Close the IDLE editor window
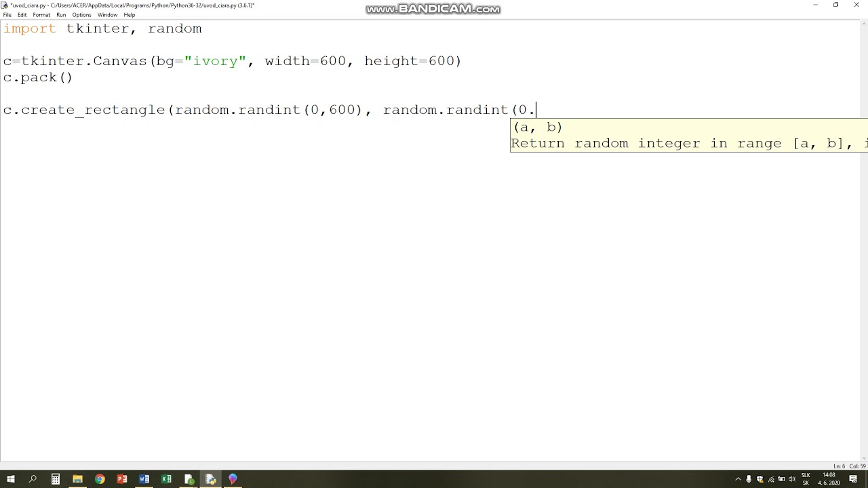Image resolution: width=868 pixels, height=488 pixels. coord(856,5)
